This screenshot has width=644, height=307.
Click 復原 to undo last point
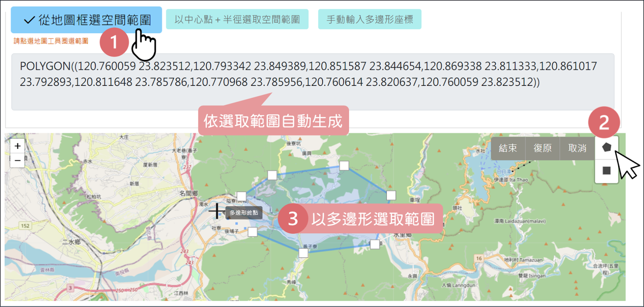[x=543, y=148]
